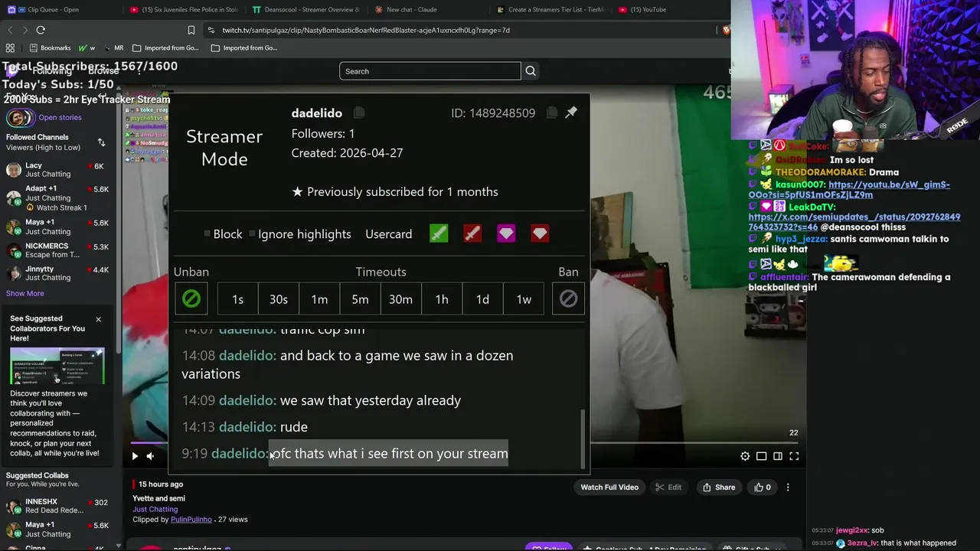Screen dimensions: 980x551
Task: Timeout dadelido for 5m
Action: (x=360, y=299)
